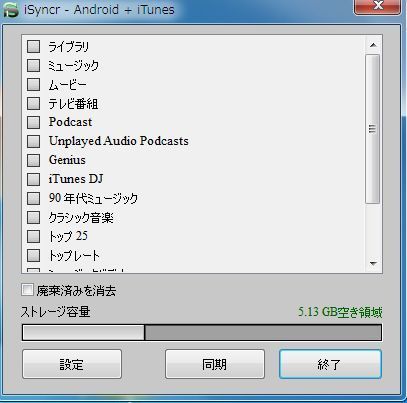Viewport: 407px width, 403px height.
Task: Check Unplayed Audio Podcasts checkbox
Action: tap(33, 141)
